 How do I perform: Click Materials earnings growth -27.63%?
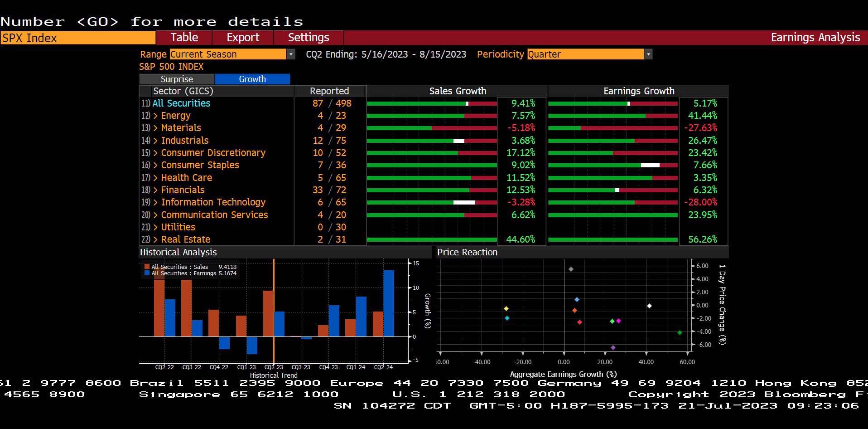[x=700, y=128]
